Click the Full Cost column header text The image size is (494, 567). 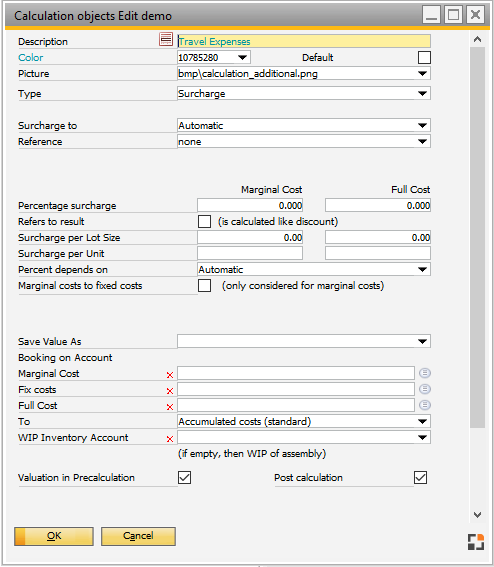tap(410, 189)
